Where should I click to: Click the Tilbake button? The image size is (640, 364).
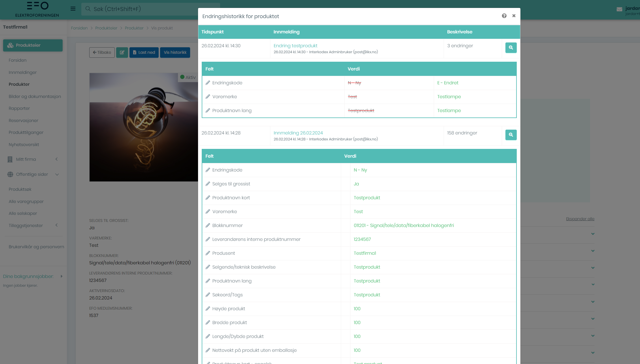coord(102,52)
